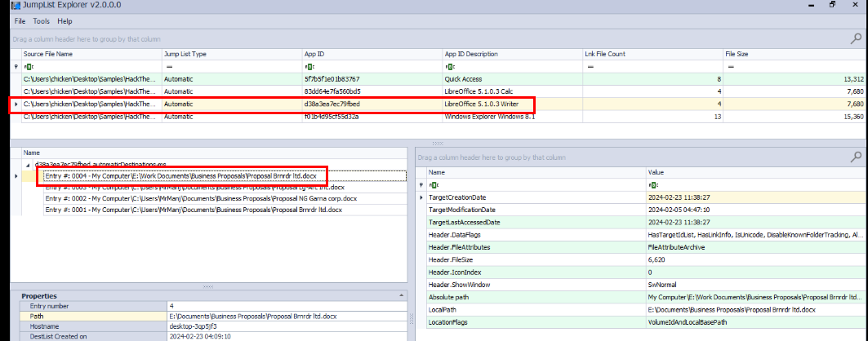Image resolution: width=868 pixels, height=341 pixels.
Task: Sort by App ID Description column header
Action: coord(512,54)
